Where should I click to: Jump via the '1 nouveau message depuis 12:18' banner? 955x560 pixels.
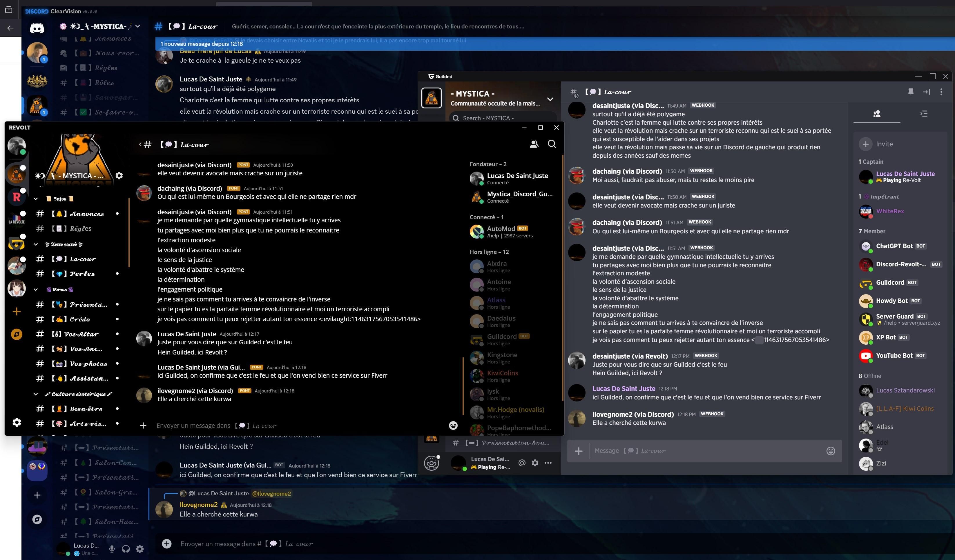click(x=555, y=43)
